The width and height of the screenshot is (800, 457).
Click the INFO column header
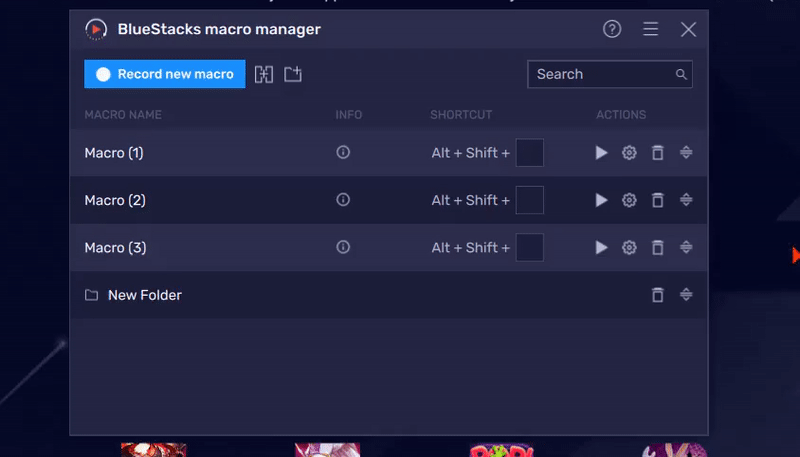(x=348, y=115)
